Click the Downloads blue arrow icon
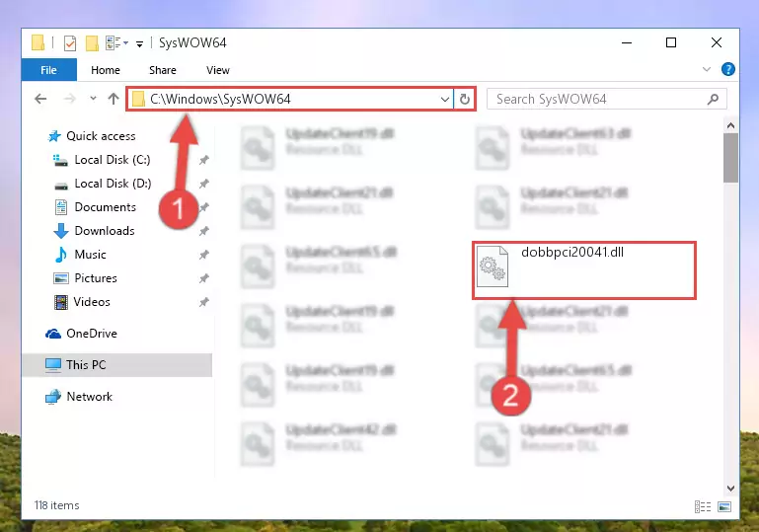Image resolution: width=759 pixels, height=532 pixels. point(61,231)
